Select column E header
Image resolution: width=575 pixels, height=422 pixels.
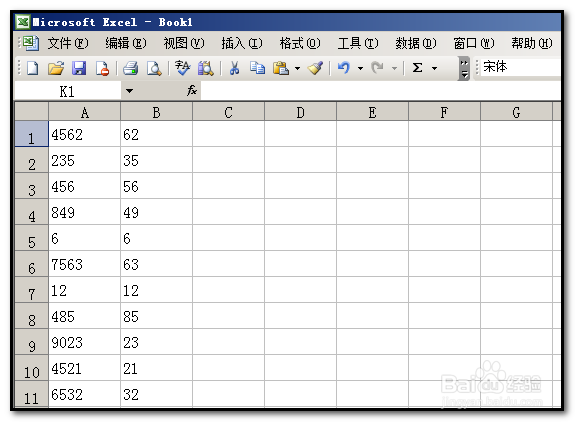tap(372, 111)
